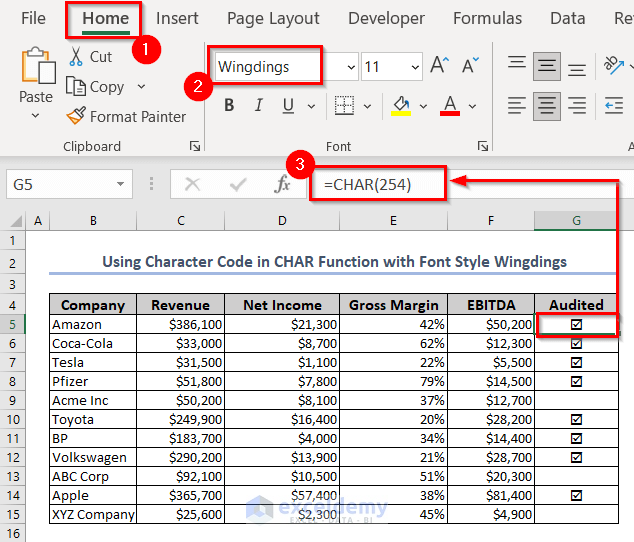
Task: Expand the Paste options arrow
Action: point(36,116)
